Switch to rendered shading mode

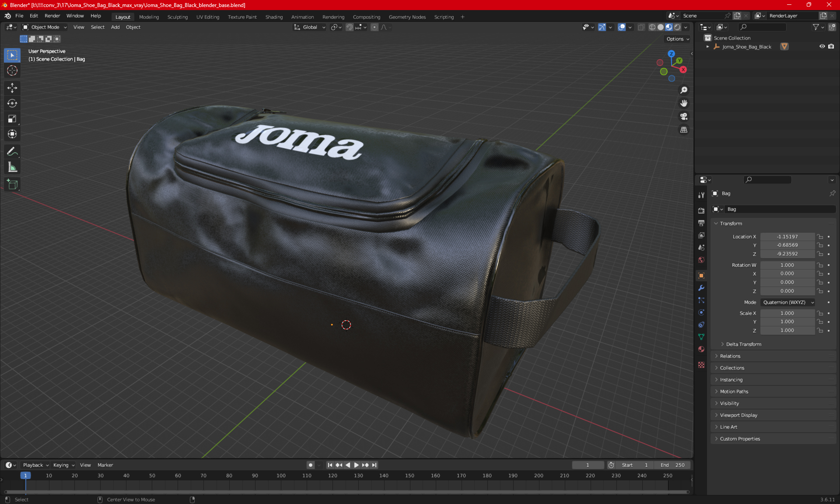pyautogui.click(x=677, y=27)
